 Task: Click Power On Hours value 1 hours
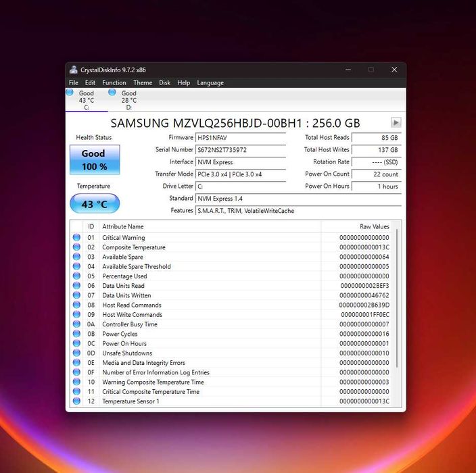point(377,186)
